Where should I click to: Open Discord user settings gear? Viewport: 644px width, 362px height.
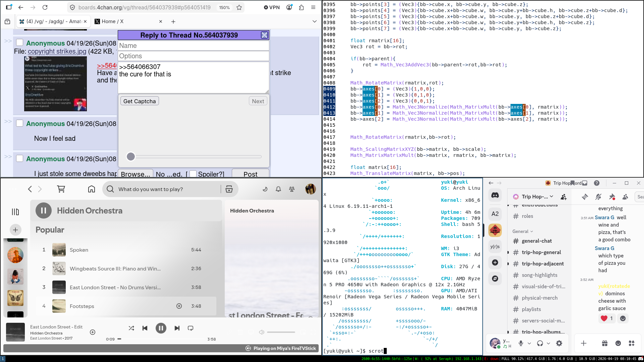pyautogui.click(x=559, y=343)
